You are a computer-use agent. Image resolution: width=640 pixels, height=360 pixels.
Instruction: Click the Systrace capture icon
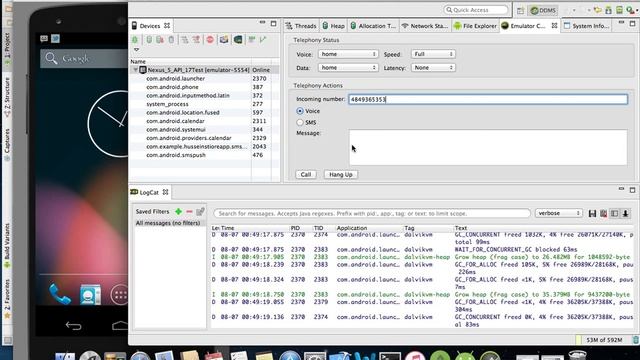point(252,40)
